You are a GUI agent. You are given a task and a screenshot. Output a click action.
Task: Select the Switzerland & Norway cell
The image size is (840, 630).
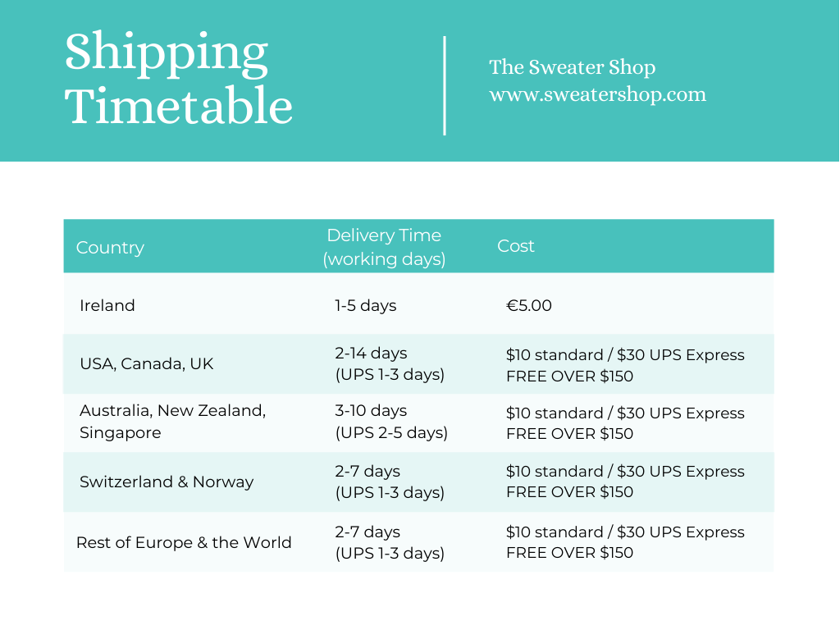(167, 482)
